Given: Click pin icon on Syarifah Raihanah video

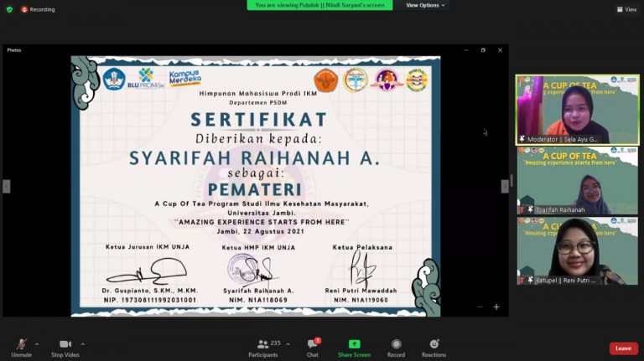Looking at the screenshot, I should (x=530, y=209).
